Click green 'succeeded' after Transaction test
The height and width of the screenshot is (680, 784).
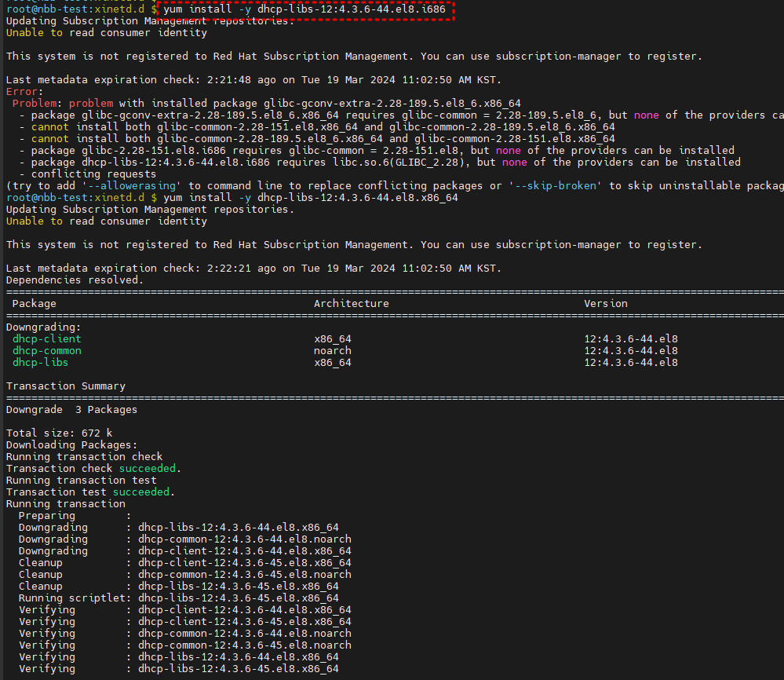pyautogui.click(x=141, y=492)
